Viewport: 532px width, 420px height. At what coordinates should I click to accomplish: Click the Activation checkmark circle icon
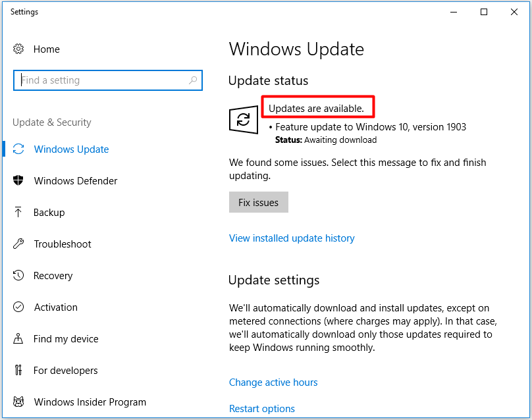click(x=18, y=307)
